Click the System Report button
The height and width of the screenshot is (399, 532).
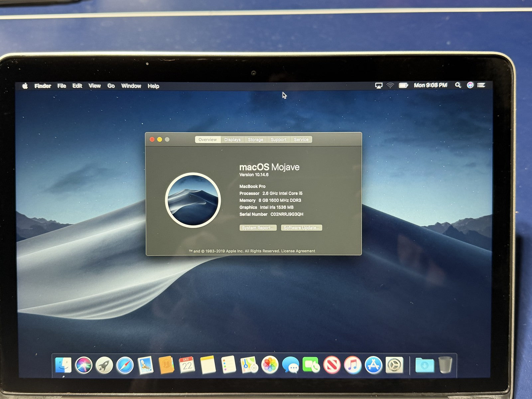coord(258,228)
